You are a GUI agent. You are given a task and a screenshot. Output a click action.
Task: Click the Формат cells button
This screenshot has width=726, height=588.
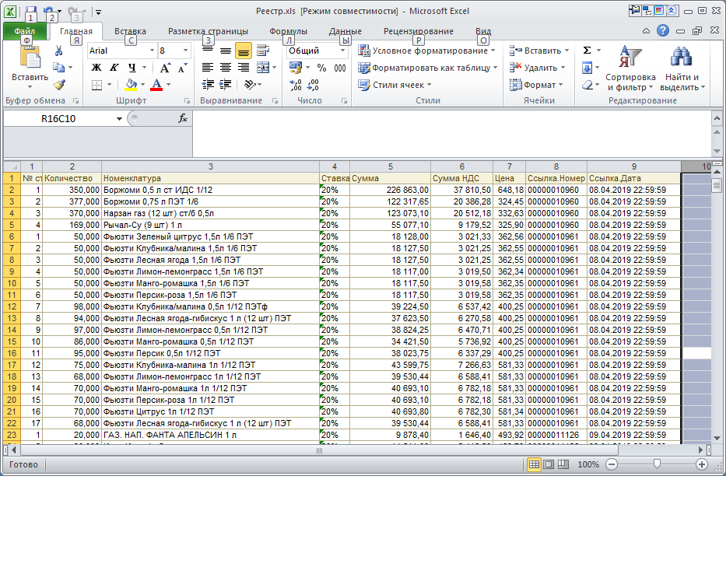coord(535,85)
